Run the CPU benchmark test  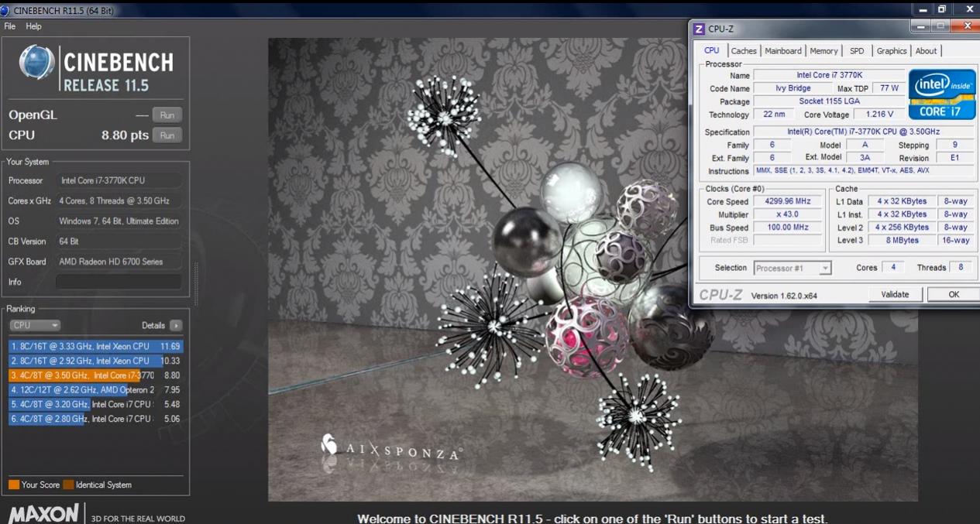click(167, 135)
